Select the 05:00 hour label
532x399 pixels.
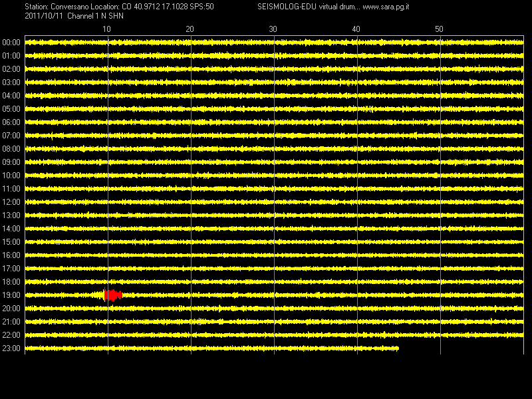click(x=11, y=109)
